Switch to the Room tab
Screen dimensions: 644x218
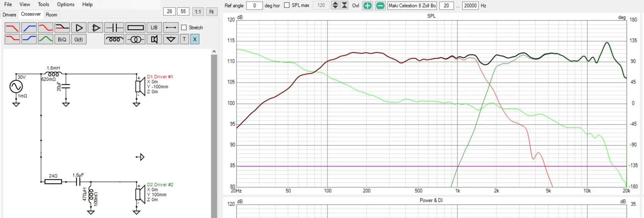[51, 14]
